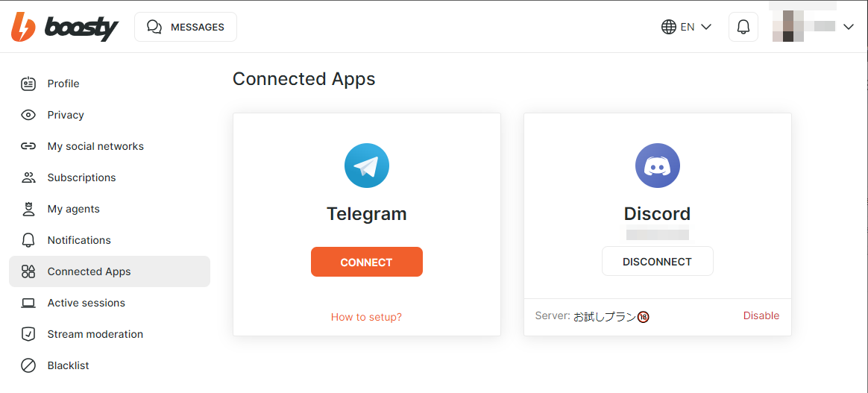This screenshot has width=868, height=393.
Task: Open the How to setup? link
Action: click(x=366, y=317)
